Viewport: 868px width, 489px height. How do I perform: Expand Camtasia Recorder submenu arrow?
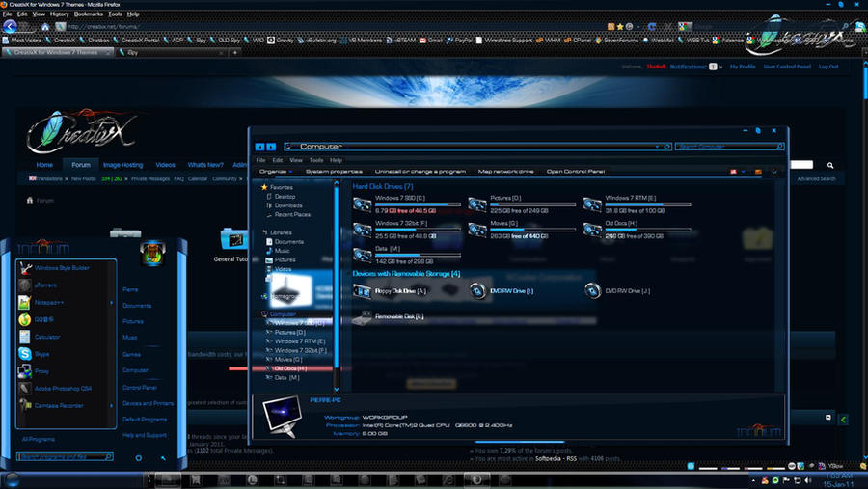pos(111,406)
